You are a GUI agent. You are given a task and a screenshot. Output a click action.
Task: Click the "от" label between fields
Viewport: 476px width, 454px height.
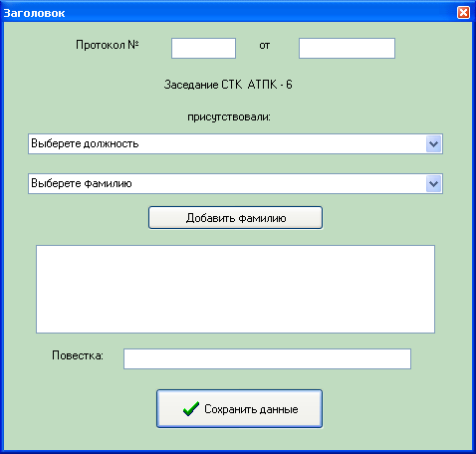point(265,45)
